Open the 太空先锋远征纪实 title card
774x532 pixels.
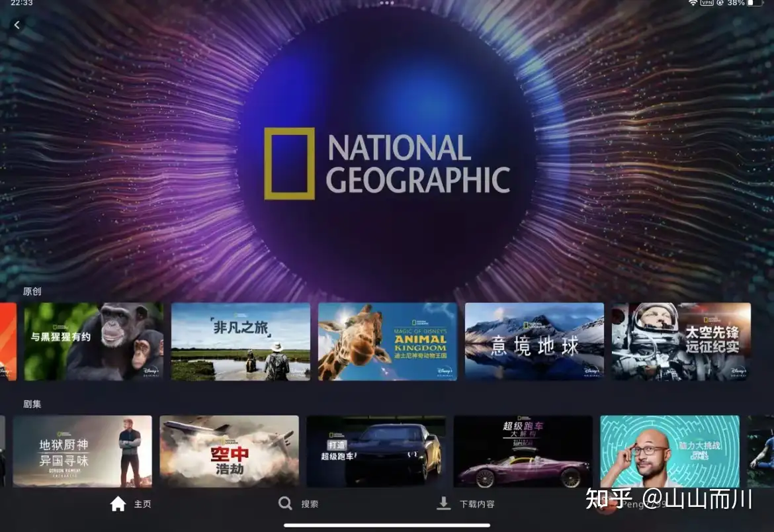click(681, 341)
